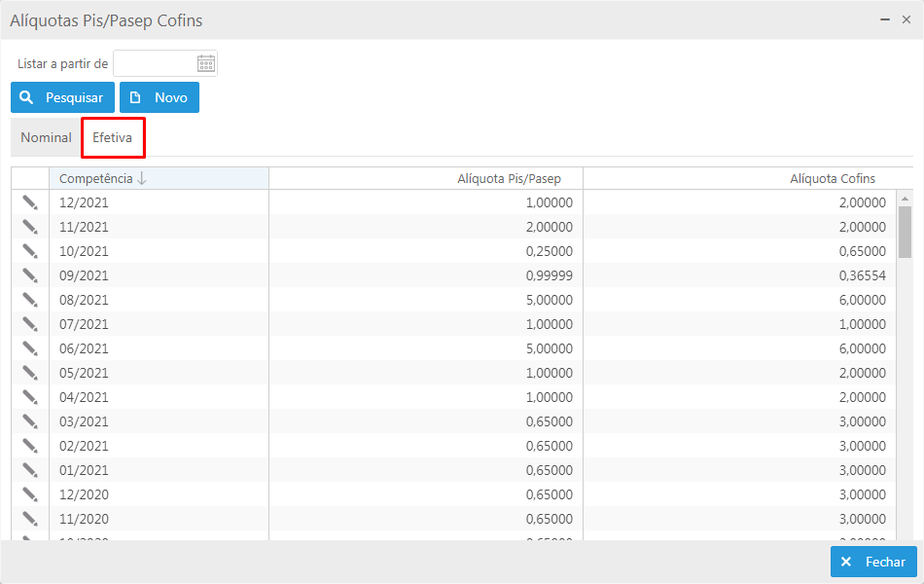The width and height of the screenshot is (924, 584).
Task: Click Pis/Pasep value 0,99999
Action: click(x=550, y=275)
